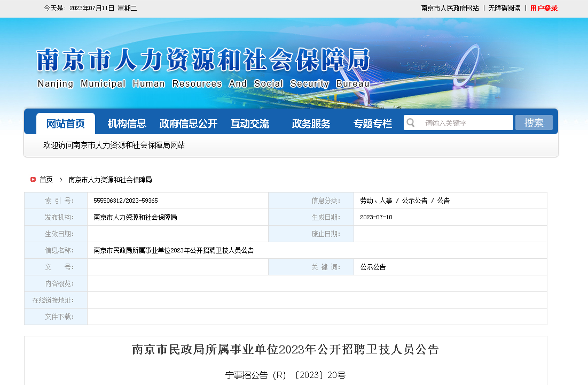
Task: Enable 无障碍阅读 accessibility mode
Action: click(504, 8)
